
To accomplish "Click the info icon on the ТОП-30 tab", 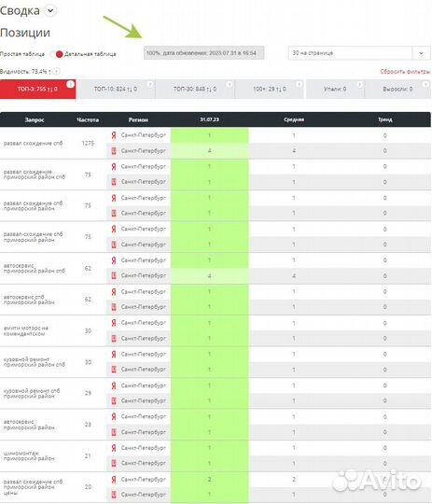I will pos(230,84).
